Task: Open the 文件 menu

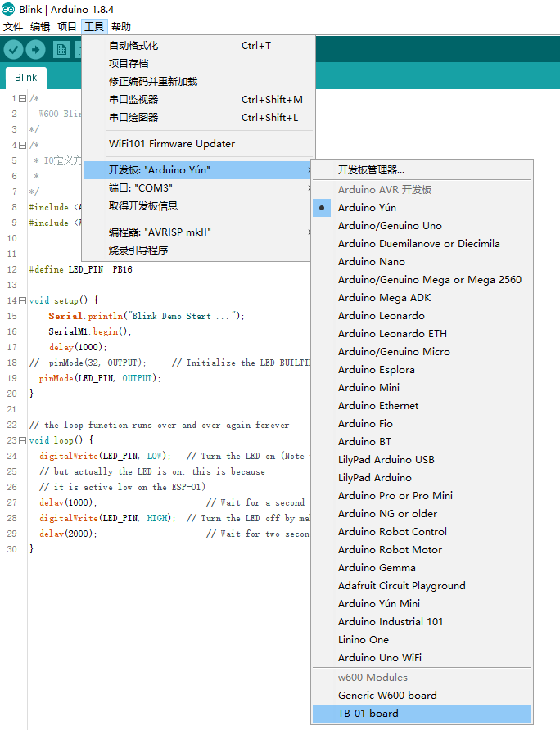Action: click(13, 26)
